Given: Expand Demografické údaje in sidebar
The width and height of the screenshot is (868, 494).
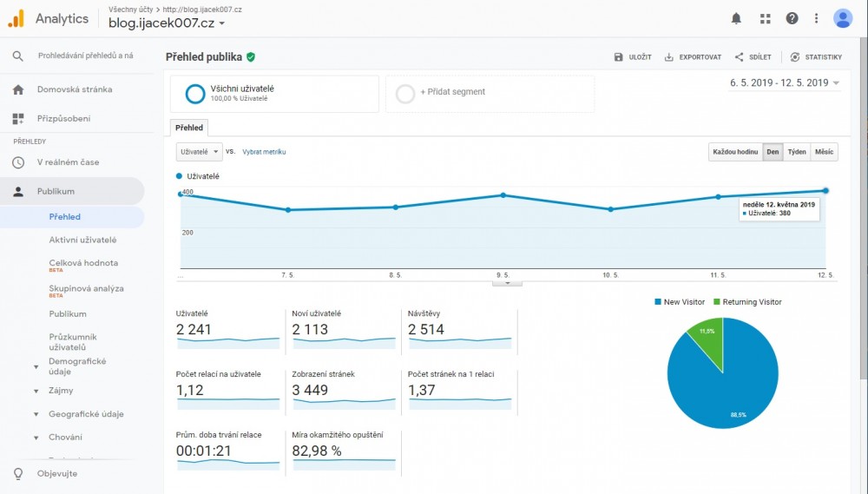Looking at the screenshot, I should [x=36, y=366].
